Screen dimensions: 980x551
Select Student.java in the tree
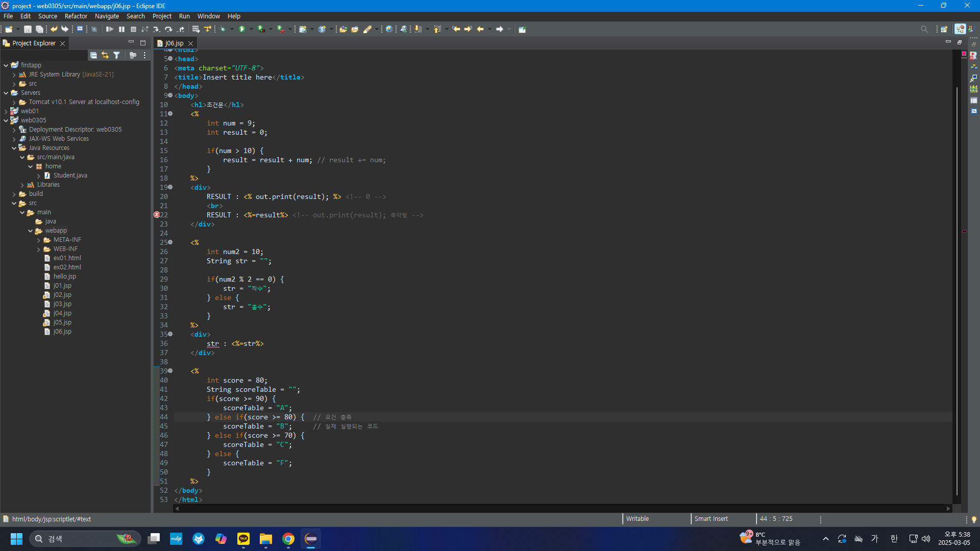[70, 176]
